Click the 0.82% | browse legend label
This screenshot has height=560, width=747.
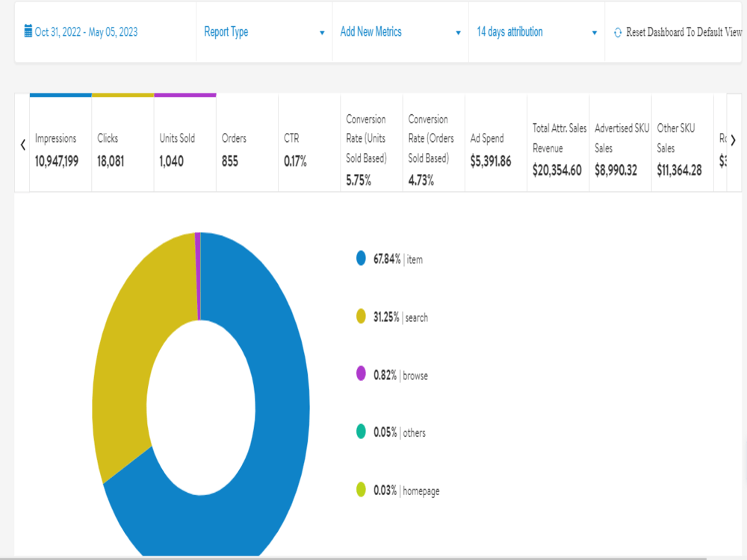400,376
